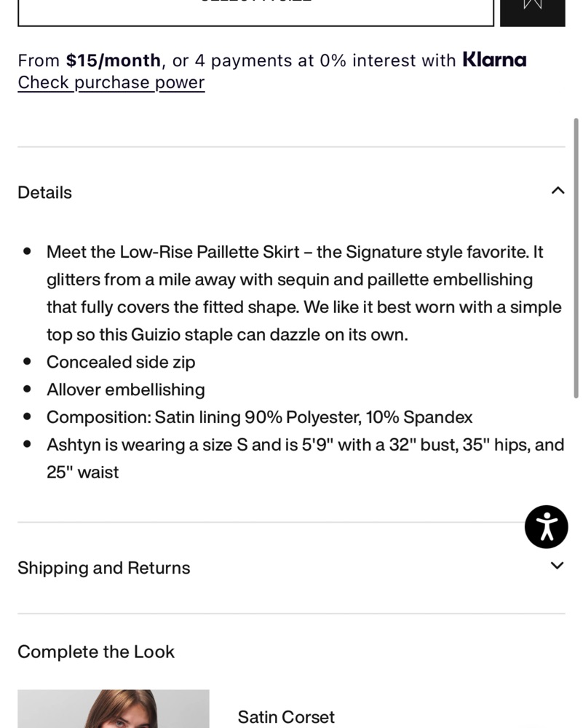Click the Klarna logo
583x728 pixels.
[494, 60]
